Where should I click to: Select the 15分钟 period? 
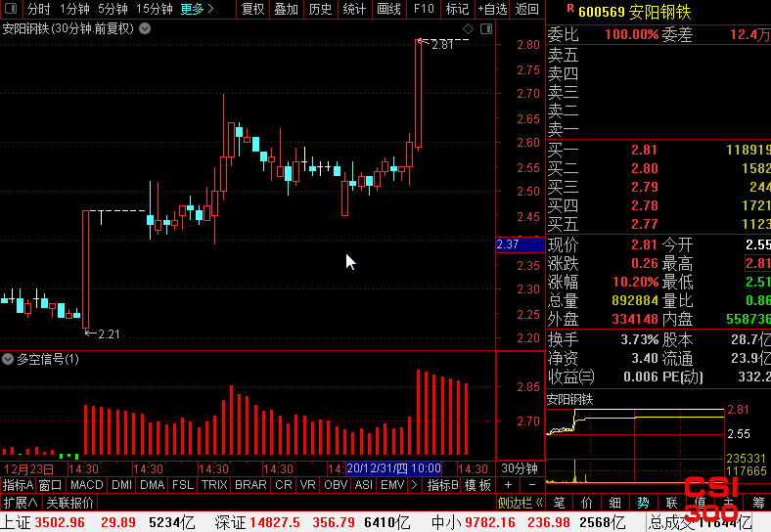pos(154,9)
